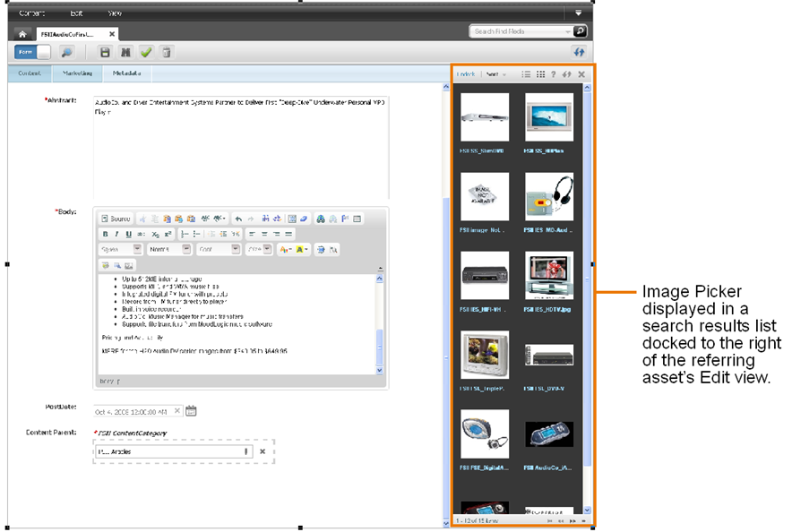The image size is (792, 532).
Task: Click the eraser Remove Format icon
Action: pos(304,219)
